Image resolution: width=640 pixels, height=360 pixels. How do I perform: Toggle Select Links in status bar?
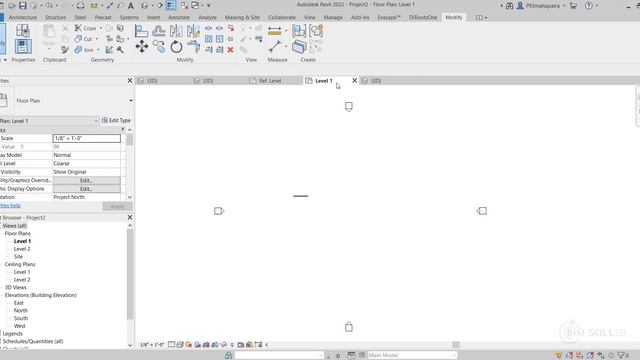click(x=559, y=356)
